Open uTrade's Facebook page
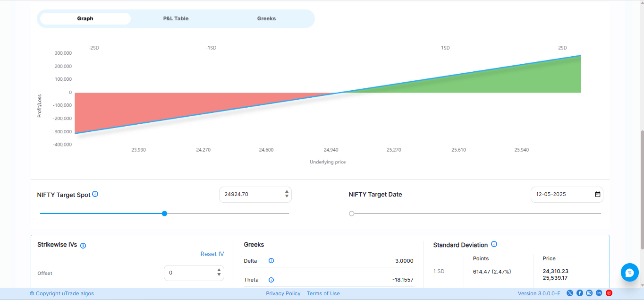The image size is (644, 300). click(x=580, y=293)
